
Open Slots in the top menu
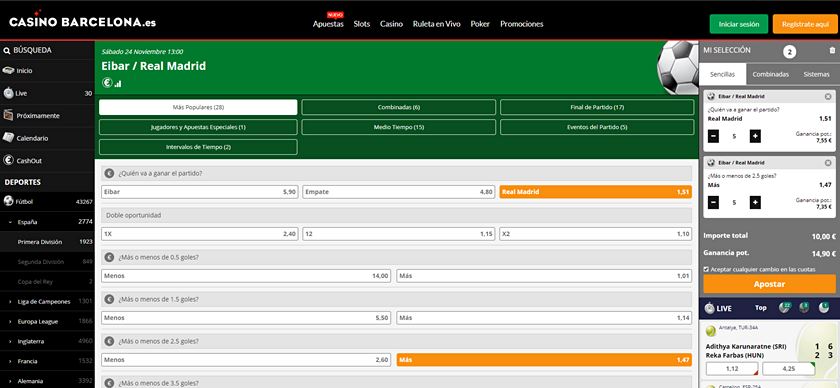(x=362, y=24)
